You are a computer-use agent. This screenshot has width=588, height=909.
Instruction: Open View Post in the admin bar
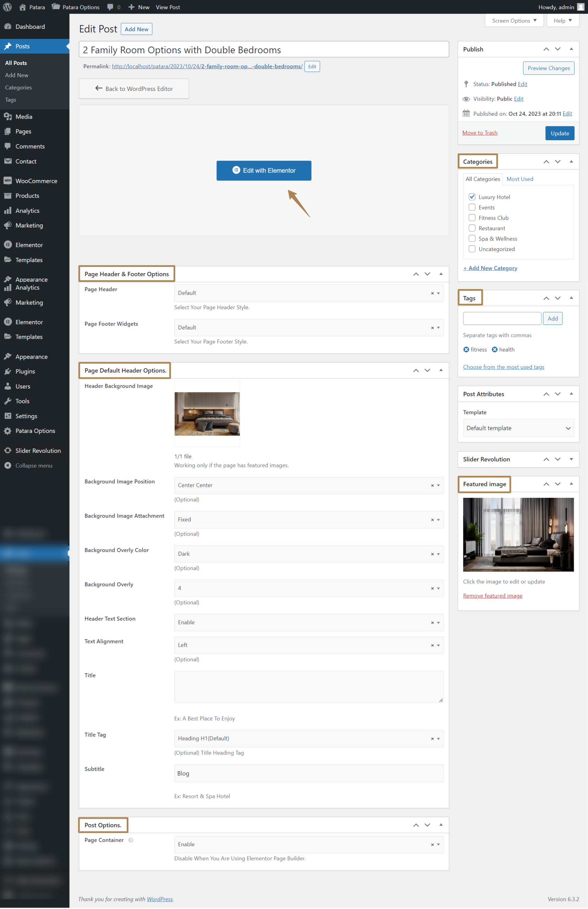point(167,7)
